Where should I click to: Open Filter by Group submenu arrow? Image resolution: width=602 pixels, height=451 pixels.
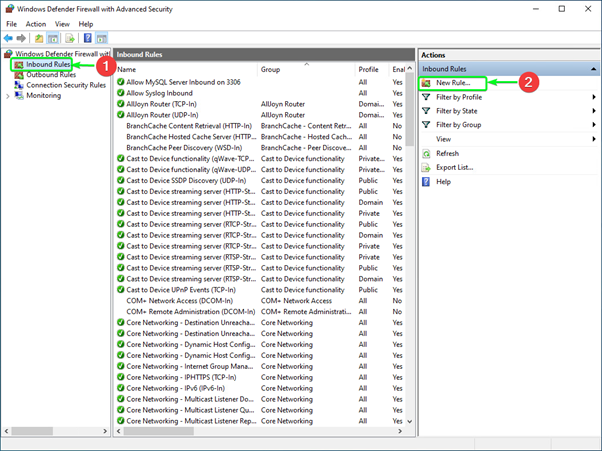(594, 125)
